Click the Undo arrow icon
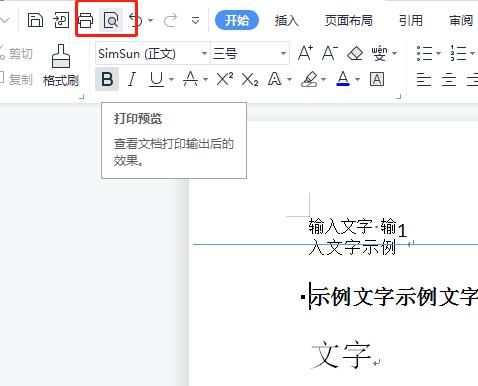The height and width of the screenshot is (386, 478). pyautogui.click(x=135, y=20)
